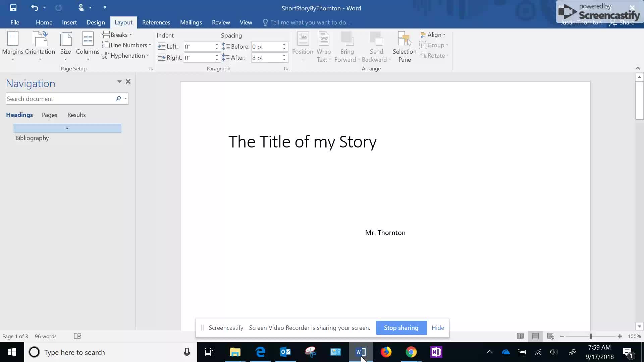Viewport: 644px width, 362px height.
Task: Collapse the ribbon with the arrow
Action: pos(638,68)
